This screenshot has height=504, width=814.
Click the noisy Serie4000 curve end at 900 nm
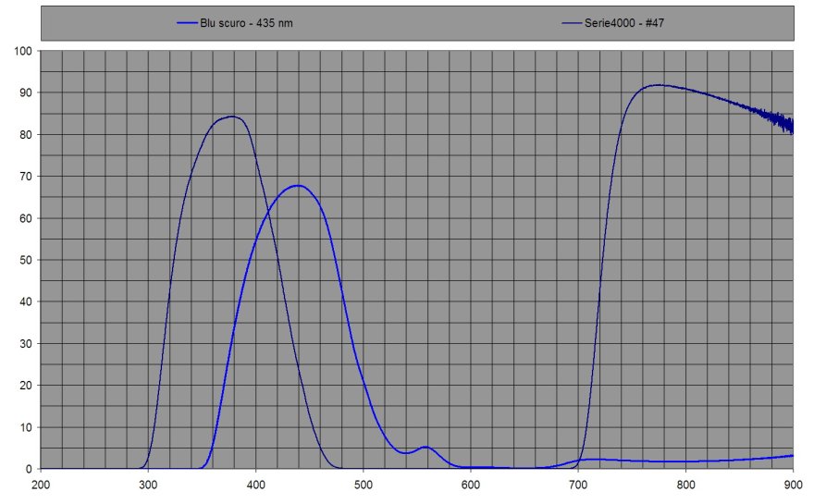(x=791, y=125)
